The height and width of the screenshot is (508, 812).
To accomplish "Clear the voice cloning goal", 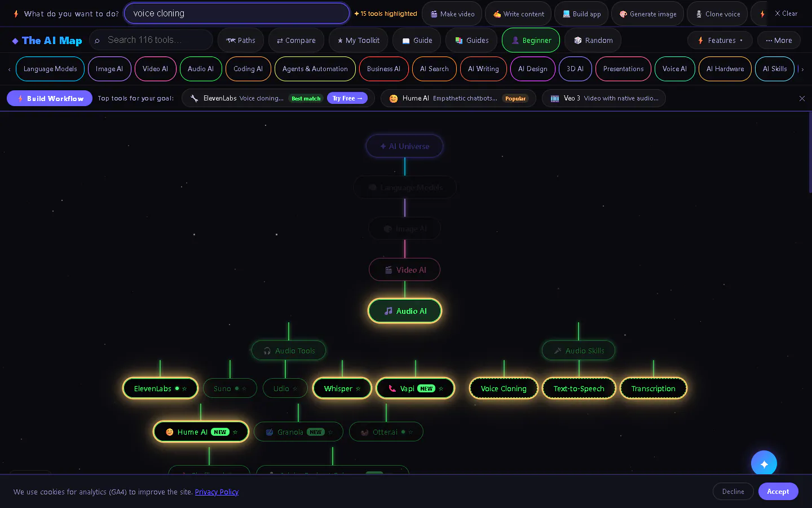I will pyautogui.click(x=785, y=14).
